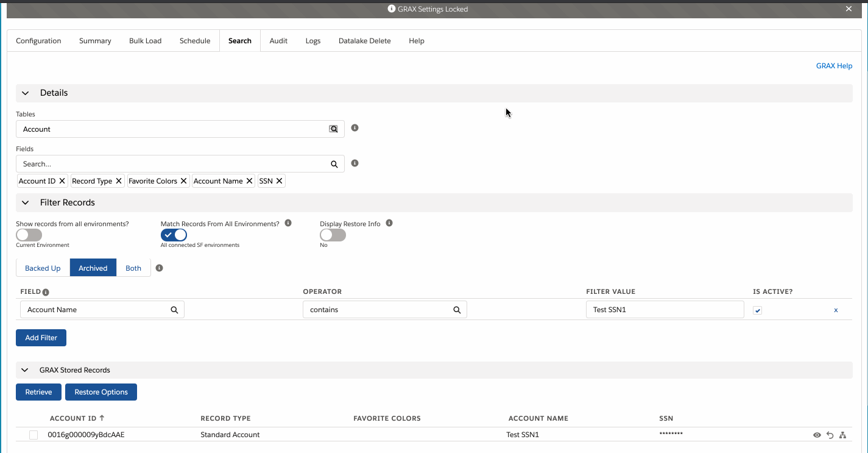Remove the Favorite Colors field pill
The image size is (868, 453).
tap(184, 181)
